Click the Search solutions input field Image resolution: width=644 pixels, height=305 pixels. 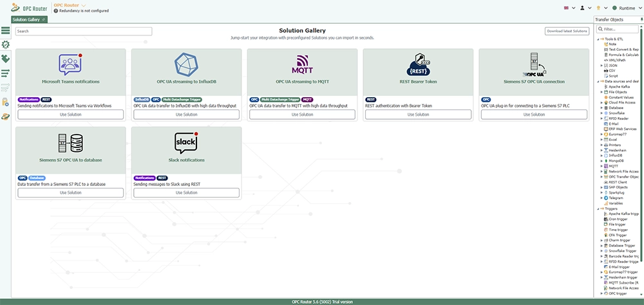(x=84, y=31)
